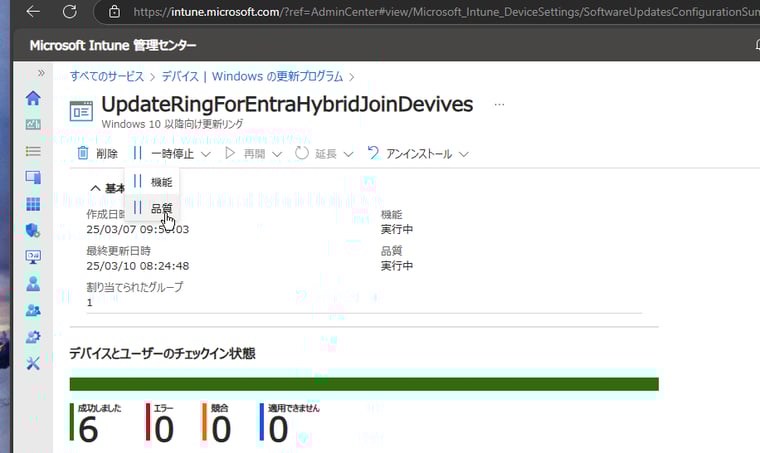Click the 成功しました count of 6
The height and width of the screenshot is (453, 760).
point(88,429)
